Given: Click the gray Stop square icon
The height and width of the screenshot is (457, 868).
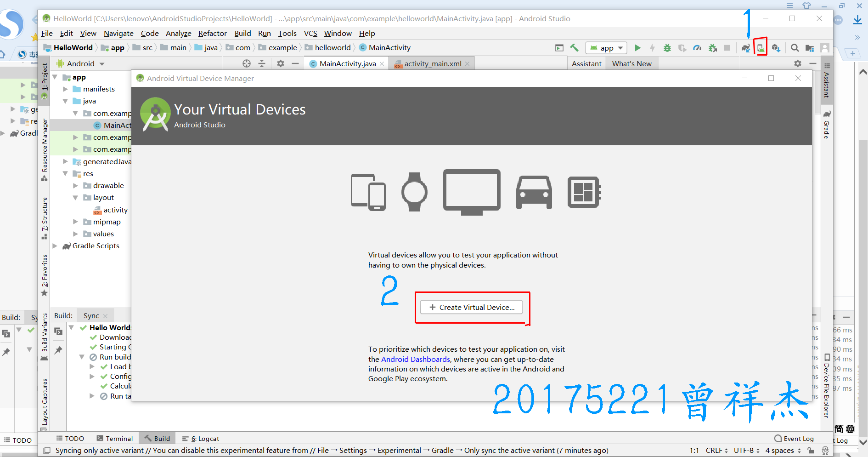Looking at the screenshot, I should pos(727,48).
